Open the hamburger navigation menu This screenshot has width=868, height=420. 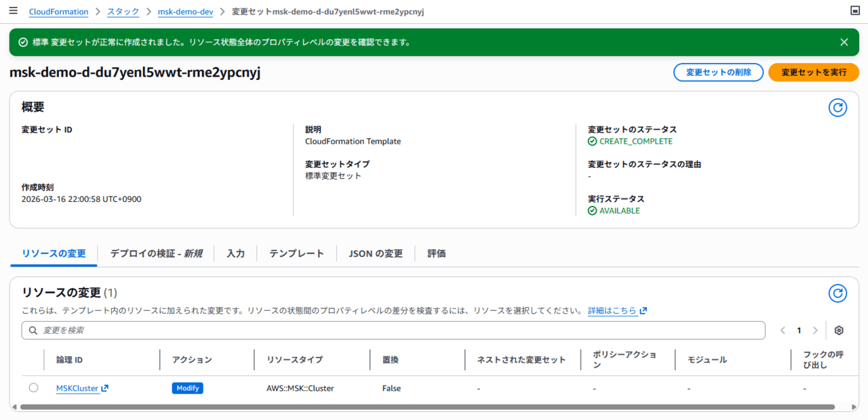click(x=14, y=12)
